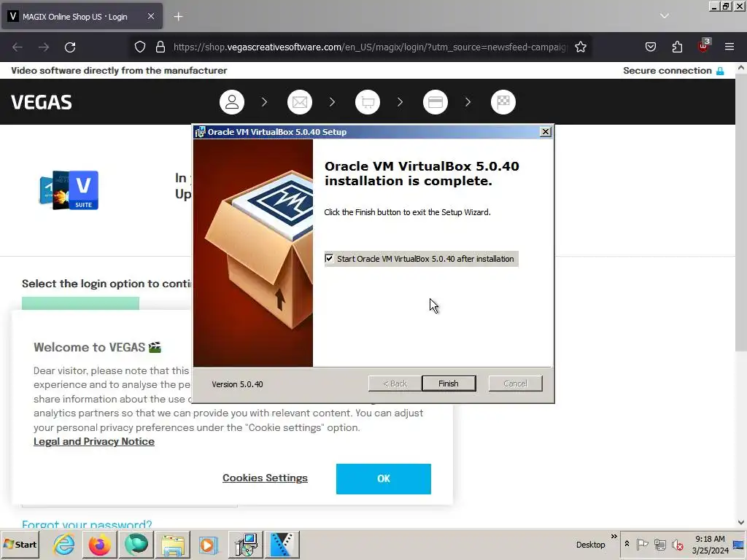The height and width of the screenshot is (560, 747).
Task: Open the Legal and Privacy Notice link
Action: tap(94, 441)
